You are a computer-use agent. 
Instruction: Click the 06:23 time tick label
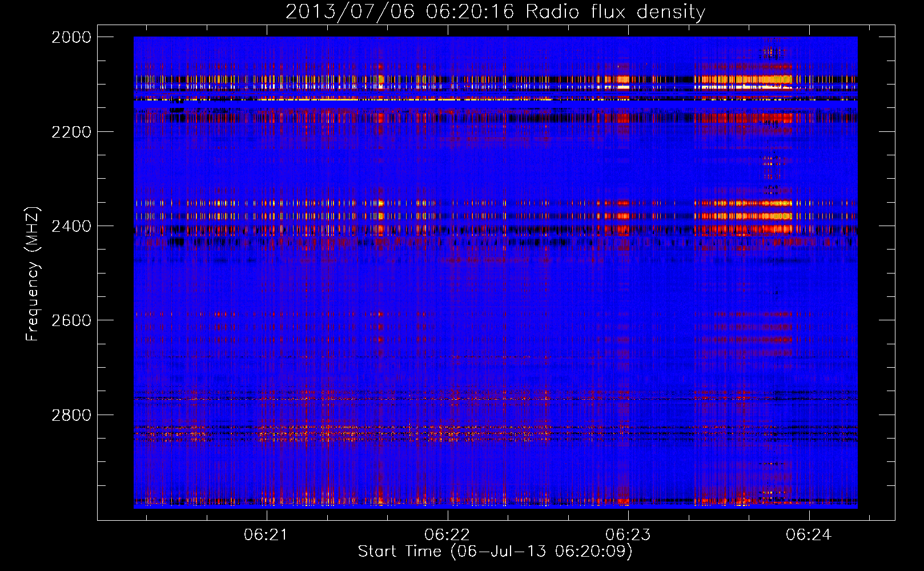[x=628, y=535]
